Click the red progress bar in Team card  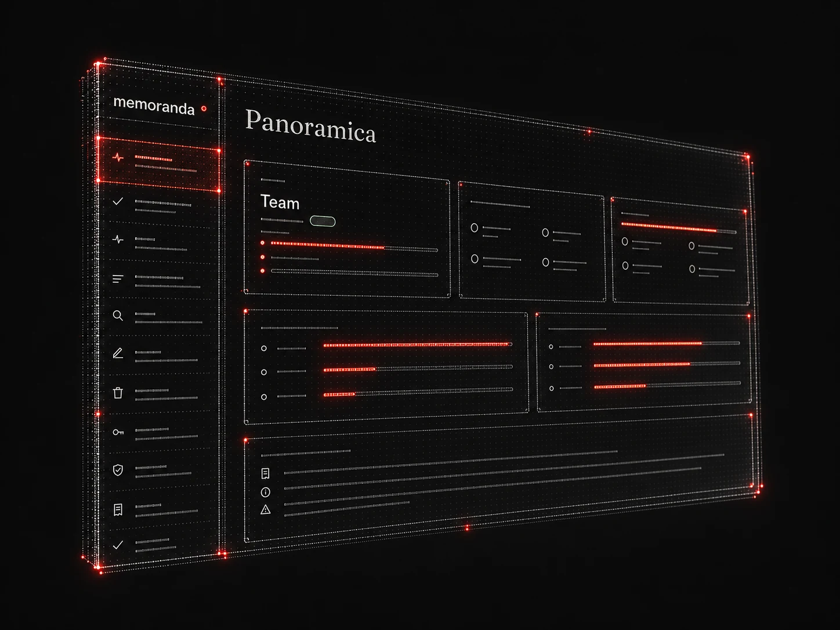(x=328, y=245)
